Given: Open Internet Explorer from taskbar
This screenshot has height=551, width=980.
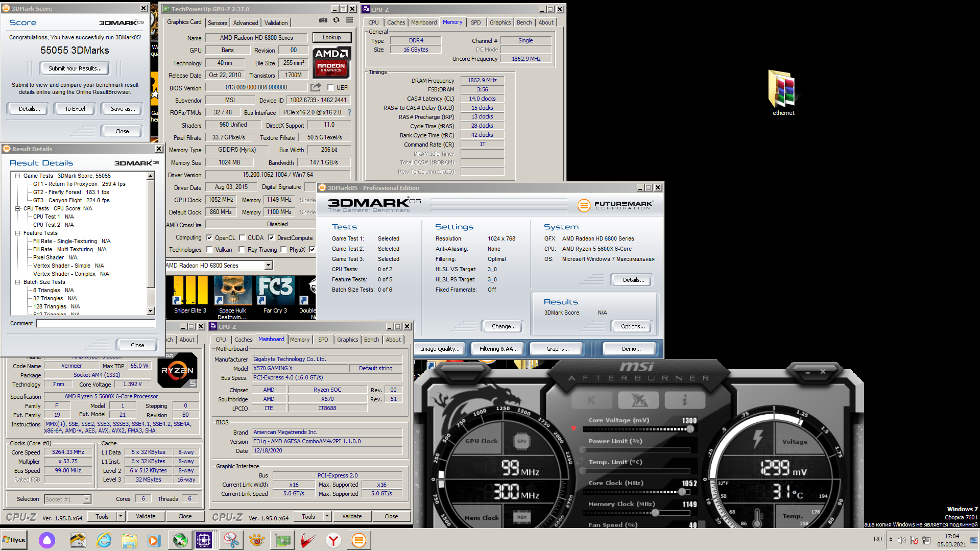Looking at the screenshot, I should pyautogui.click(x=104, y=540).
